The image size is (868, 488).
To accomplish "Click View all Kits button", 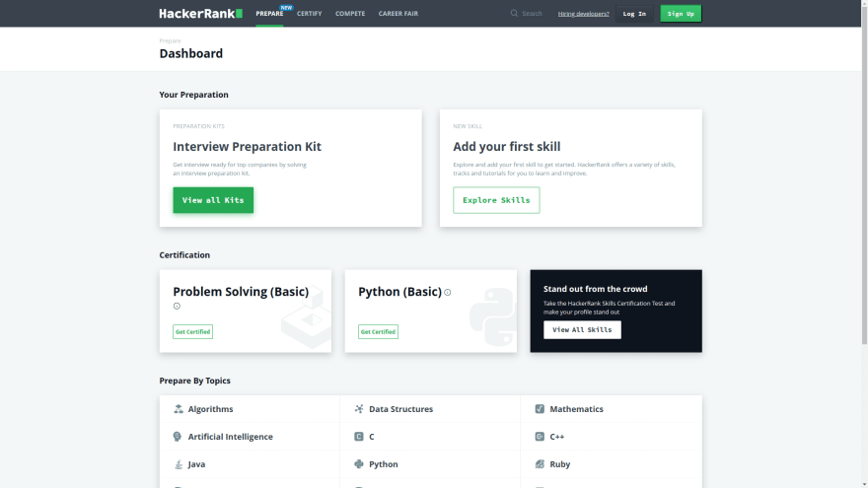I will click(213, 200).
